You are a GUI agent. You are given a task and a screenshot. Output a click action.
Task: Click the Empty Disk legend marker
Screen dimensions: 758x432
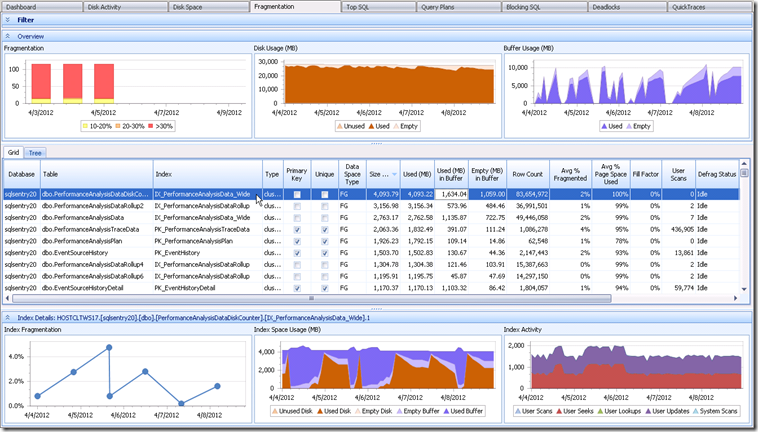[358, 411]
